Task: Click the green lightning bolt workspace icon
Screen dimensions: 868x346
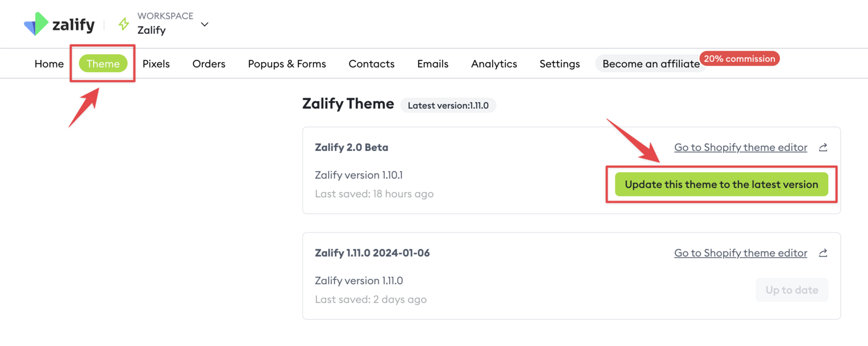Action: point(124,24)
